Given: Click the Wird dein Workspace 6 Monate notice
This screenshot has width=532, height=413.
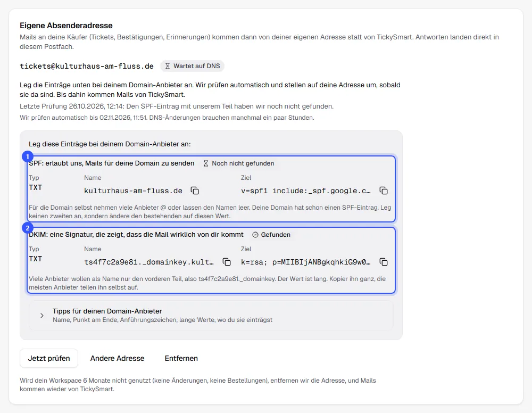Looking at the screenshot, I should point(198,384).
